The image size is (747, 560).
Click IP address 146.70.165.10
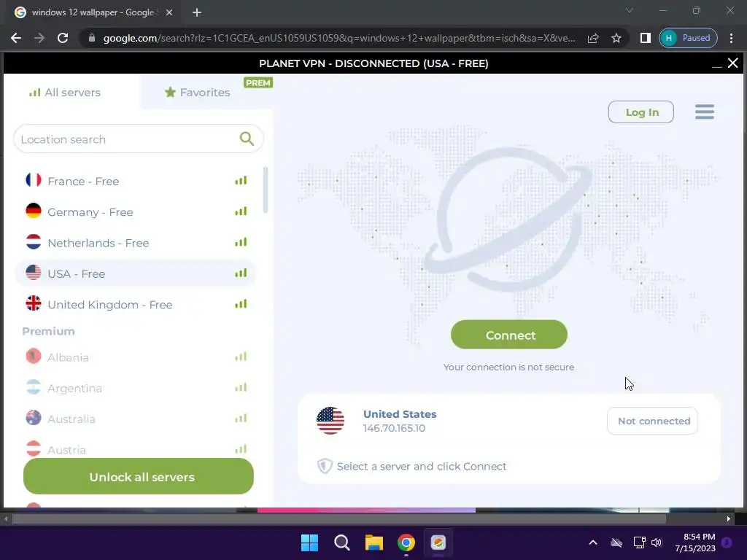point(394,428)
